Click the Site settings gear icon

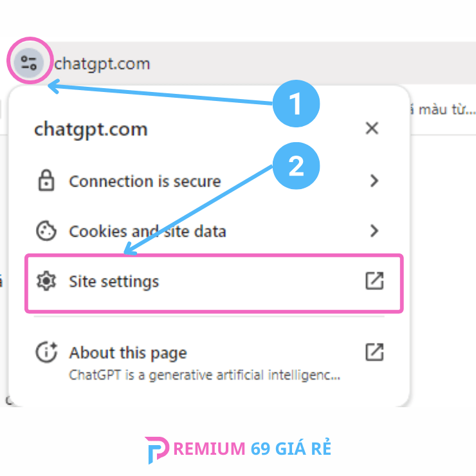click(x=46, y=281)
